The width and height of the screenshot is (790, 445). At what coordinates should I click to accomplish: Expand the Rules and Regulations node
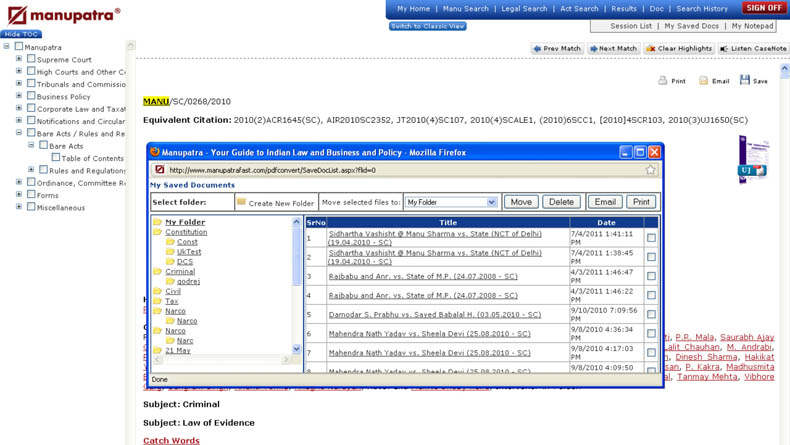(x=31, y=169)
